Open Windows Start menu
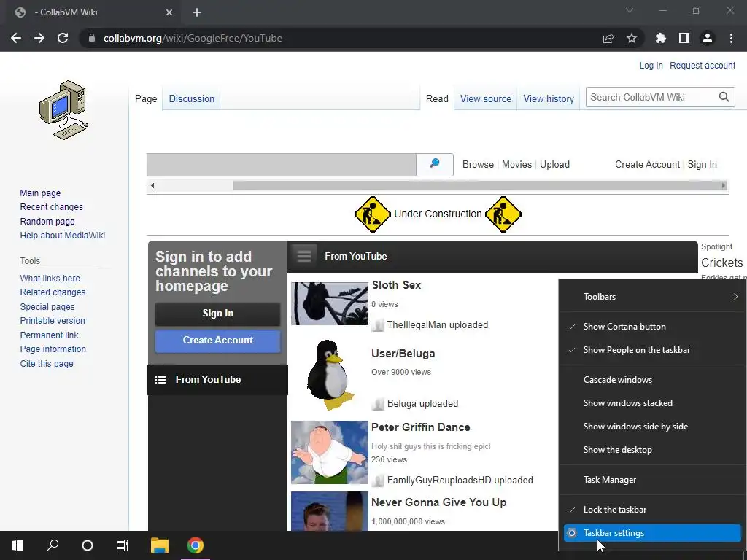Viewport: 747px width, 560px height. coord(18,545)
